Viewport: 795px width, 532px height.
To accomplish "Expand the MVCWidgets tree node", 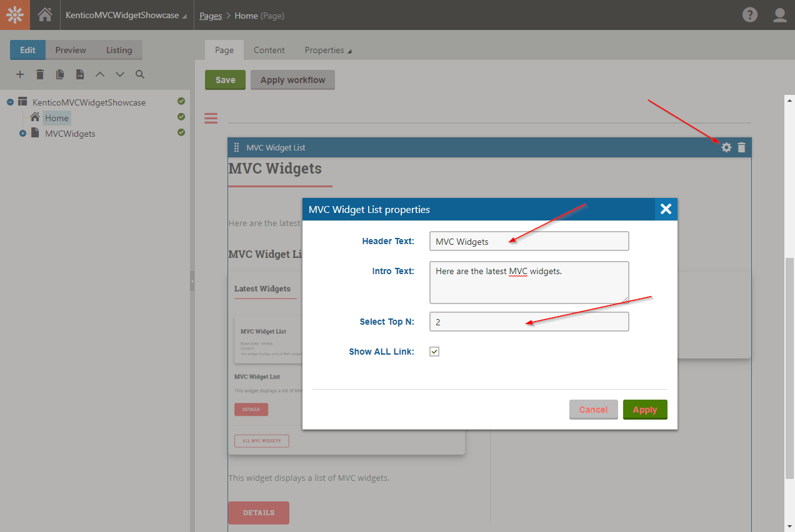I will click(x=23, y=133).
